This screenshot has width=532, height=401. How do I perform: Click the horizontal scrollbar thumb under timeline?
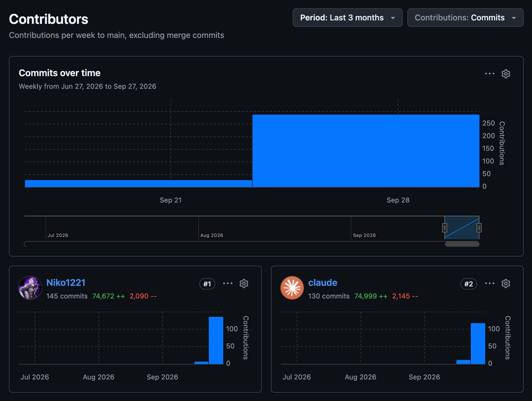pos(462,244)
